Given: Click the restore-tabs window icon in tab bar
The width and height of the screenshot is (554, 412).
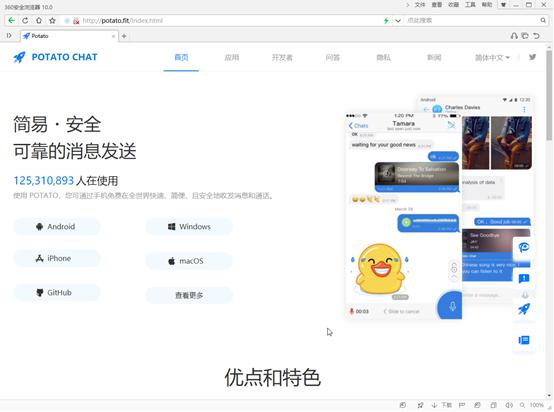Looking at the screenshot, I should tap(525, 36).
